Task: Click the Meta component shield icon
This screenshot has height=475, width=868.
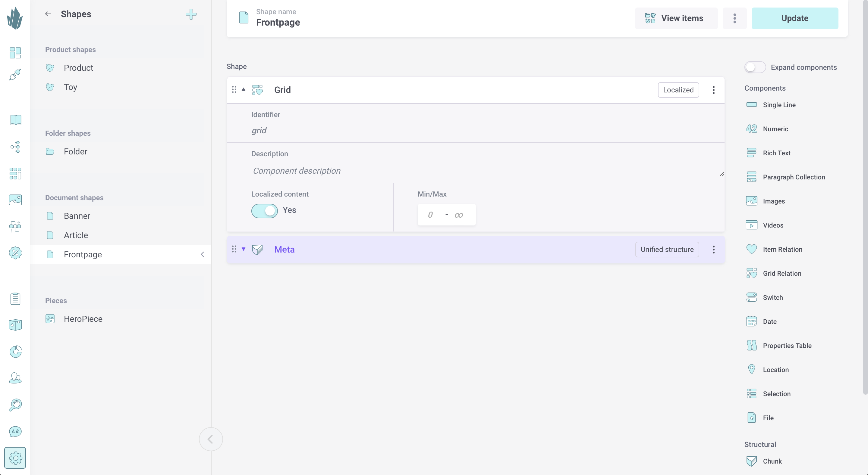Action: 258,249
